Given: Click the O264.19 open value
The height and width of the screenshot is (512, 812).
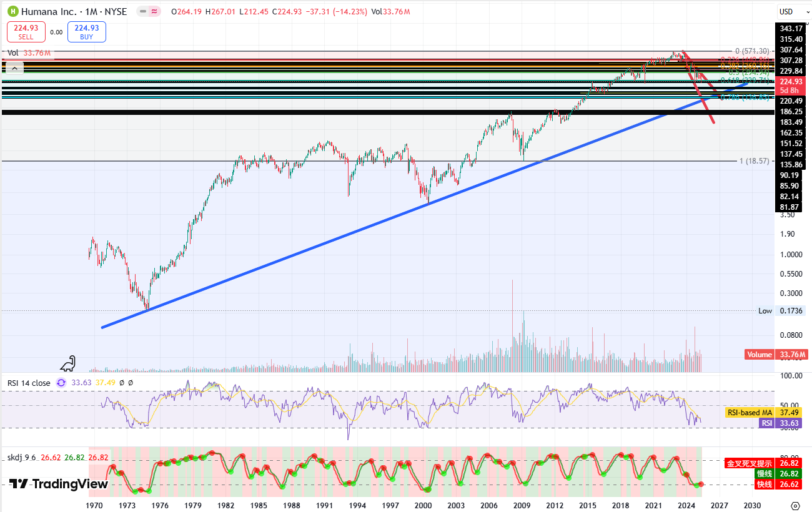Looking at the screenshot, I should [187, 11].
